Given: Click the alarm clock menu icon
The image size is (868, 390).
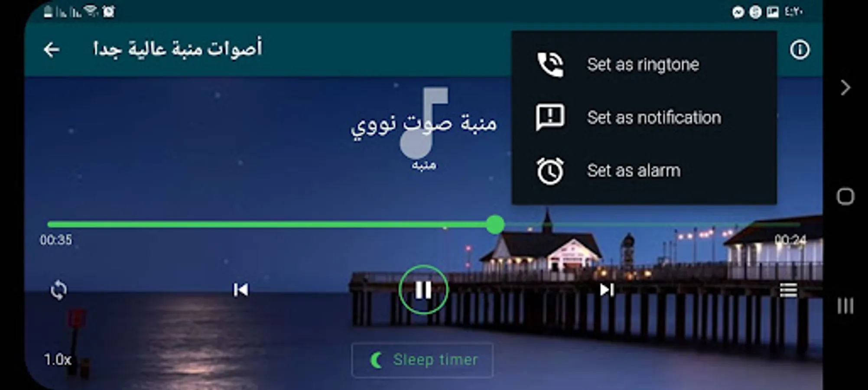Looking at the screenshot, I should click(x=550, y=171).
